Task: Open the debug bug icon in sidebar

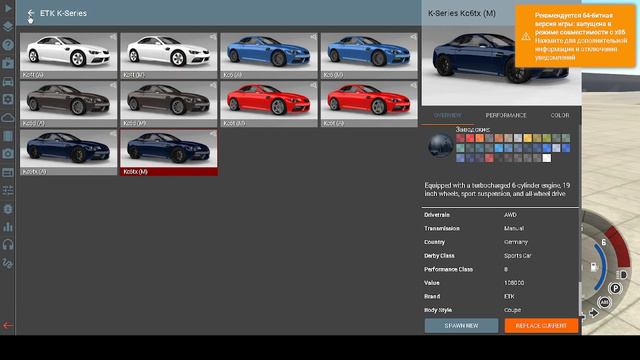Action: point(8,209)
